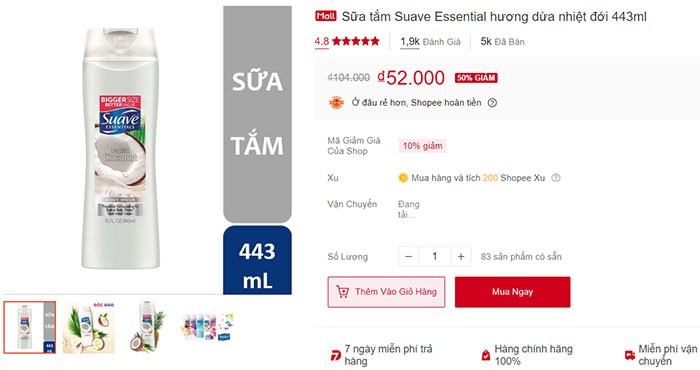Image resolution: width=700 pixels, height=370 pixels.
Task: Click the help icon beside Shopee hoàn tiền
Action: [492, 103]
